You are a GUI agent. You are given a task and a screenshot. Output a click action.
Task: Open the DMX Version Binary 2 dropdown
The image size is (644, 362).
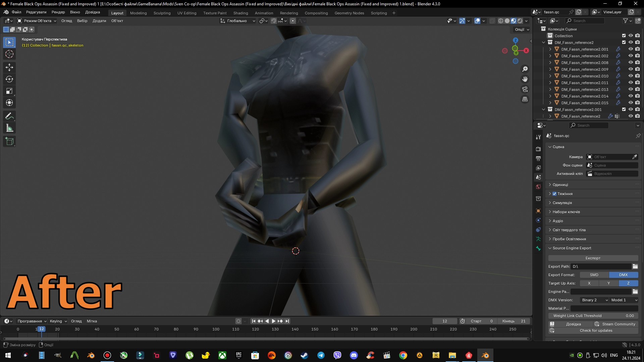594,300
